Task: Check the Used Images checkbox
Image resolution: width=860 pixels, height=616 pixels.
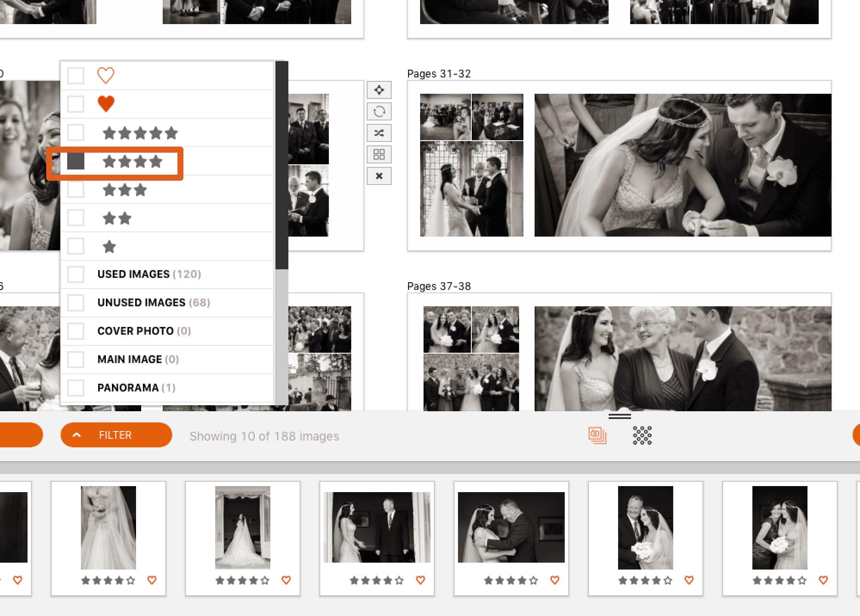Action: pyautogui.click(x=76, y=274)
